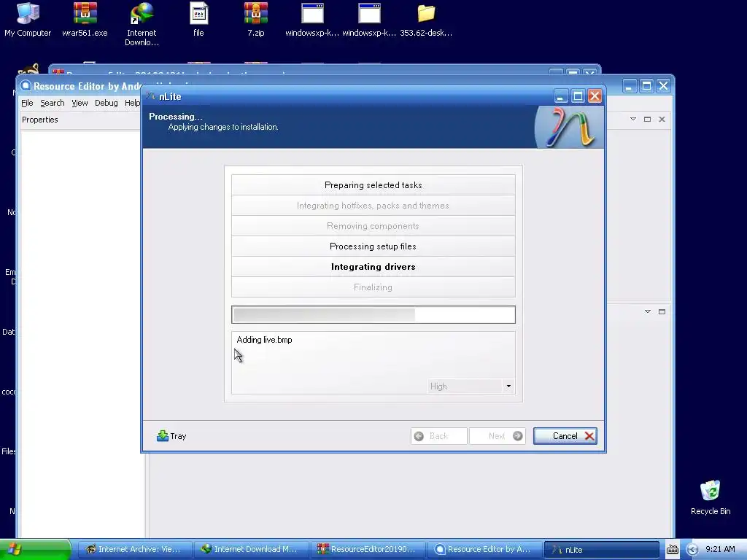Click the Adding live.bmp log text

264,340
